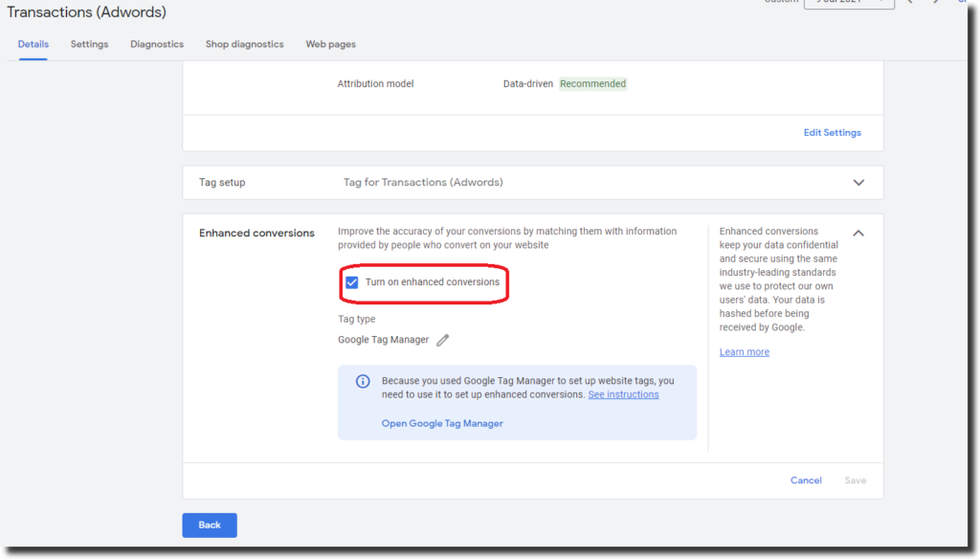Switch to the Settings tab
Viewport: 980px width, 559px height.
coord(89,44)
